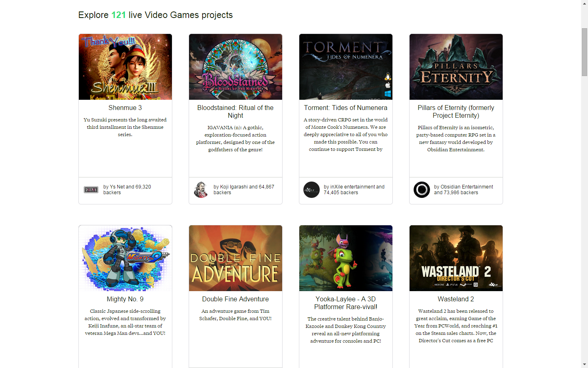Open Koji Igarashi creator avatar

pos(201,190)
